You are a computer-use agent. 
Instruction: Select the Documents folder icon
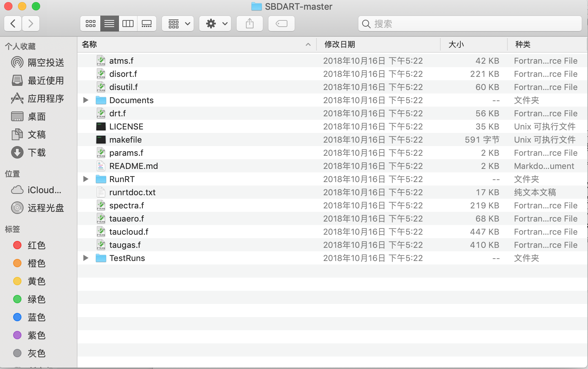point(101,100)
